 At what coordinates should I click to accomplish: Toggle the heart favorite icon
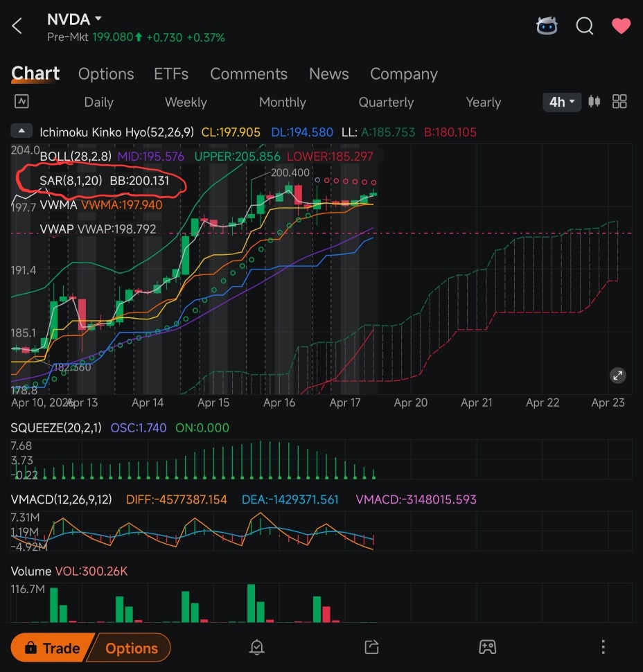point(621,26)
